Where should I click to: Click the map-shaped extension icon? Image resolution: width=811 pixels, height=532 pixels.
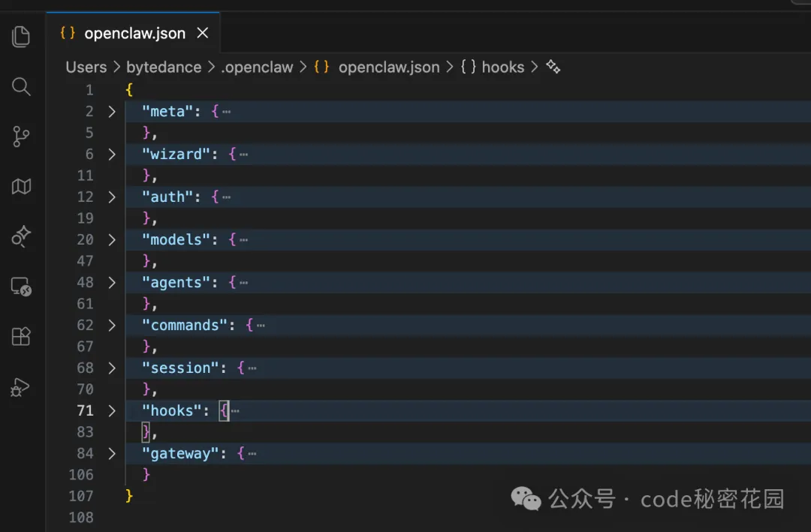[x=21, y=186]
